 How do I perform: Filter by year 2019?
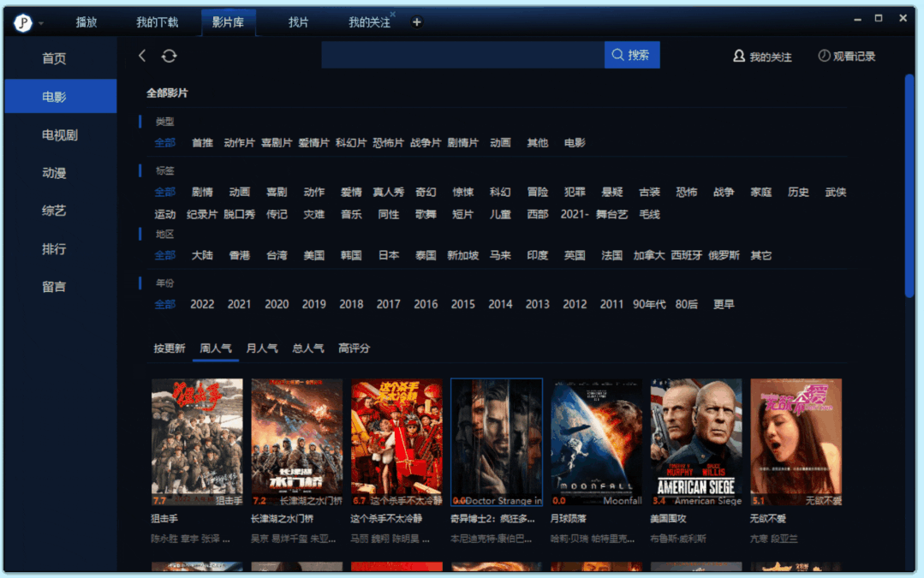coord(313,304)
